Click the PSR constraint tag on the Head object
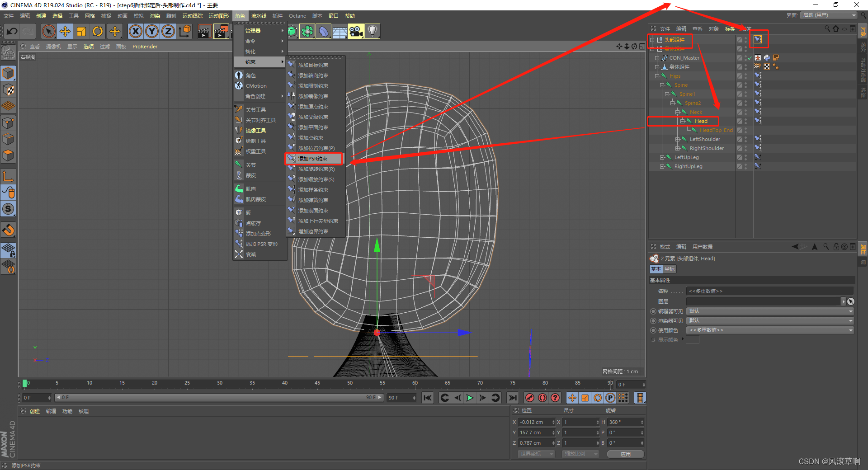This screenshot has height=470, width=868. click(758, 121)
